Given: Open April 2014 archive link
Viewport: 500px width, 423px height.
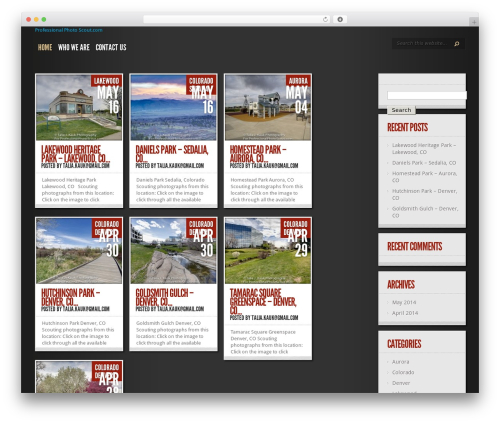Looking at the screenshot, I should pos(405,313).
